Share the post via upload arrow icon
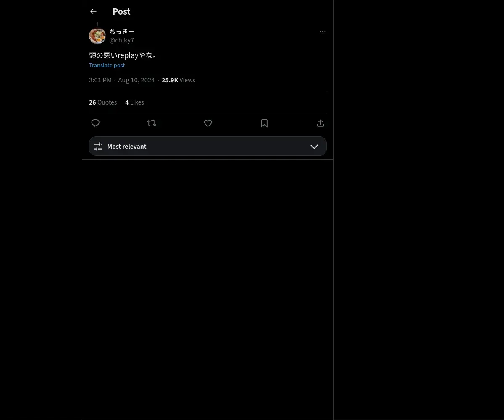The image size is (504, 420). [320, 123]
